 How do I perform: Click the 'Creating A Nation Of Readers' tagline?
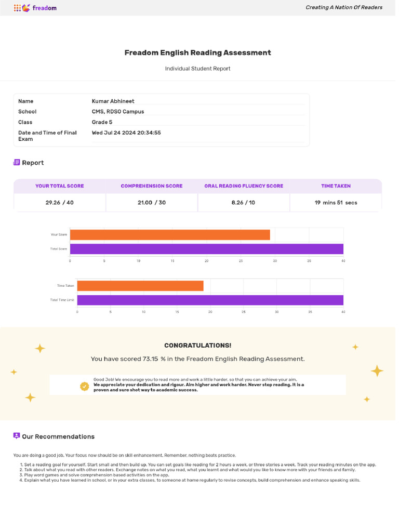[x=343, y=7]
